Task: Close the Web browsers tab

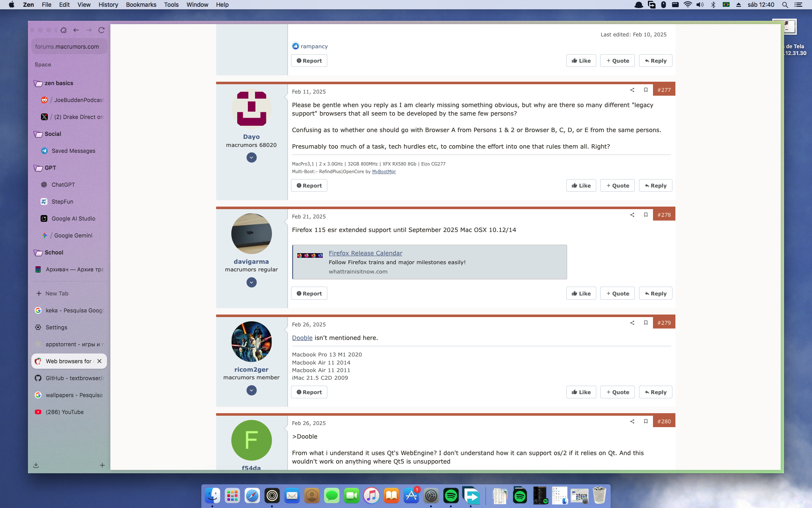Action: pyautogui.click(x=99, y=361)
